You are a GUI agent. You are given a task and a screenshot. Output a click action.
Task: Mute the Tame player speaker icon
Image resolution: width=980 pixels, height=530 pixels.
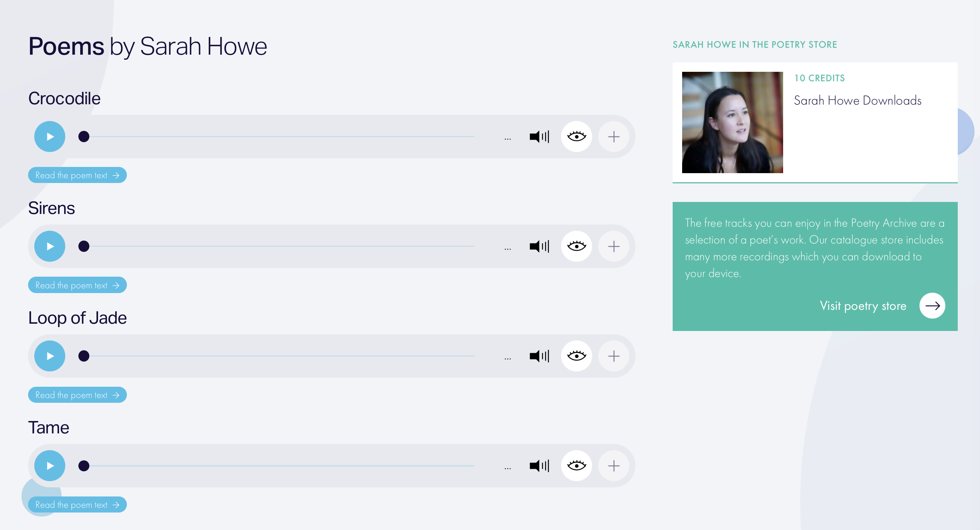[539, 465]
